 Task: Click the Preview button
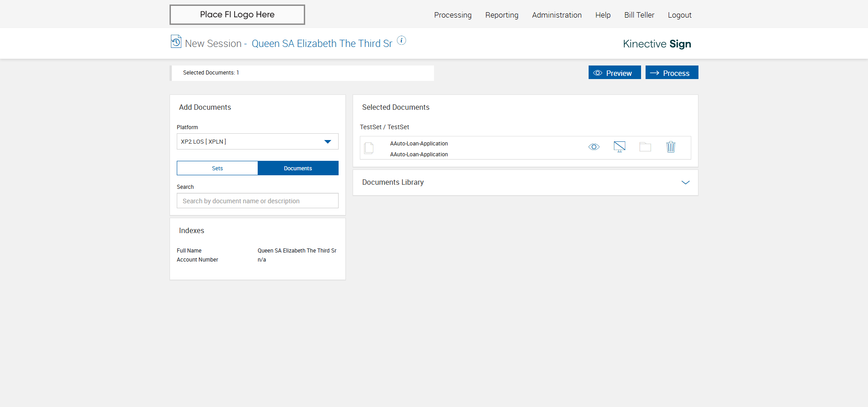pyautogui.click(x=614, y=73)
